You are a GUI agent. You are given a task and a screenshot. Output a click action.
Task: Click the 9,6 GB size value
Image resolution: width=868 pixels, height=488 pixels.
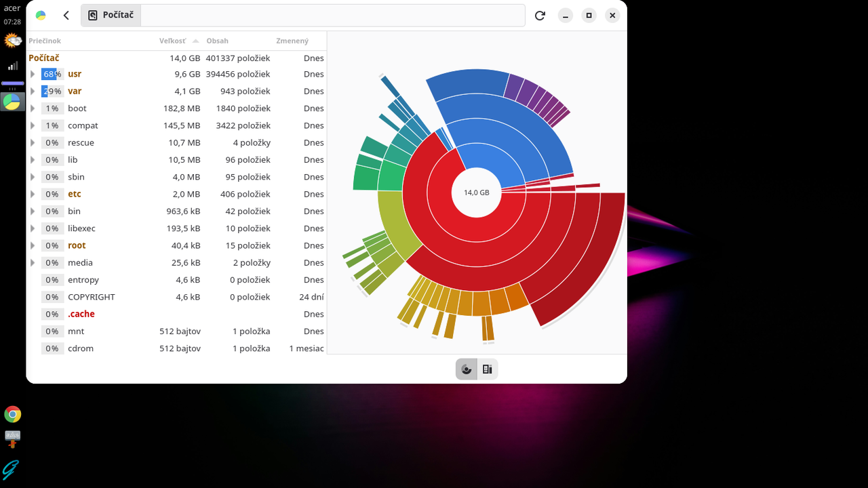187,74
